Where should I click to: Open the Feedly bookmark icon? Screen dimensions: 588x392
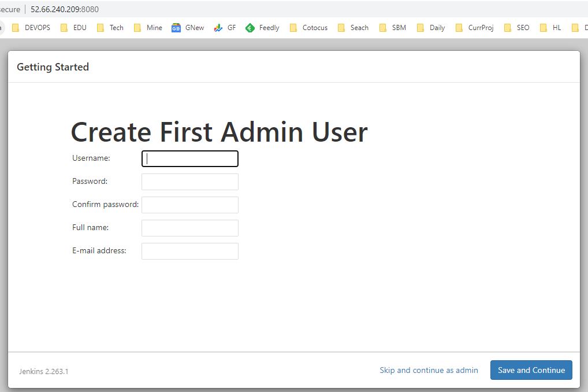click(x=250, y=28)
